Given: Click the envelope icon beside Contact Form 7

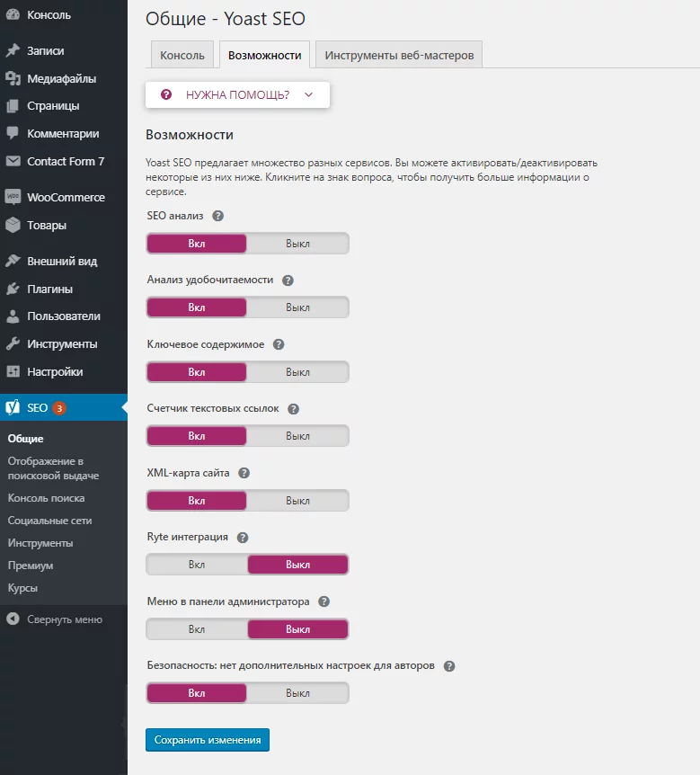Looking at the screenshot, I should (x=13, y=161).
